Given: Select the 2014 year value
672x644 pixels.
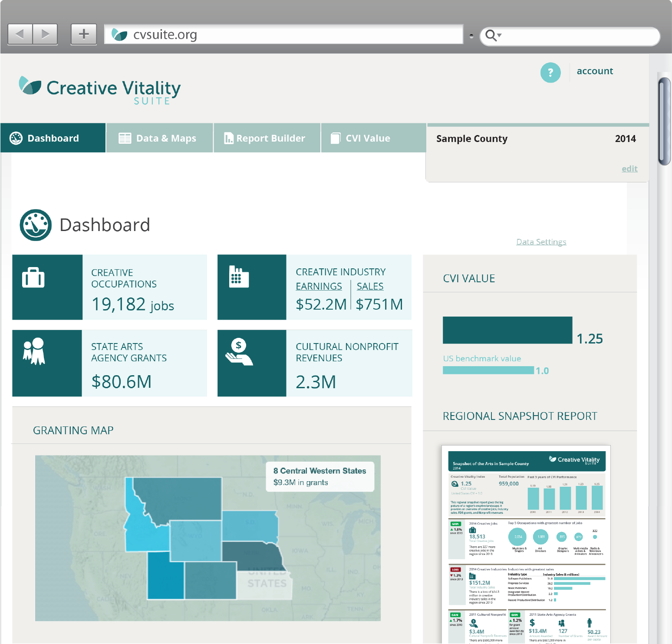Looking at the screenshot, I should pos(625,139).
